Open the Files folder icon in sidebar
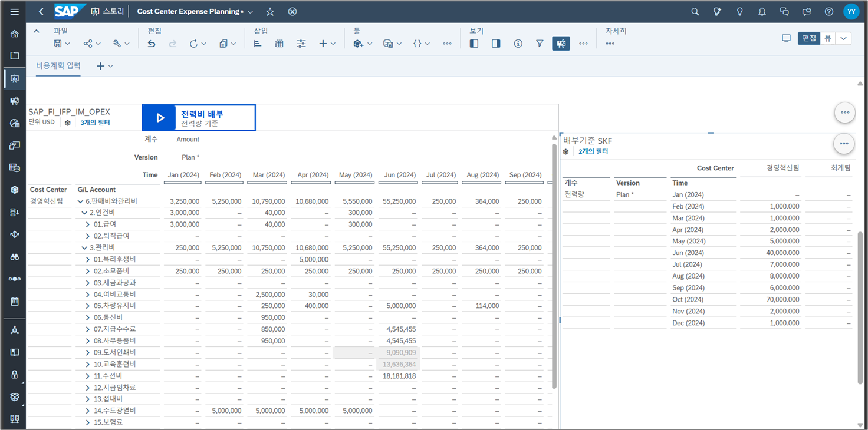The width and height of the screenshot is (868, 430). [15, 55]
